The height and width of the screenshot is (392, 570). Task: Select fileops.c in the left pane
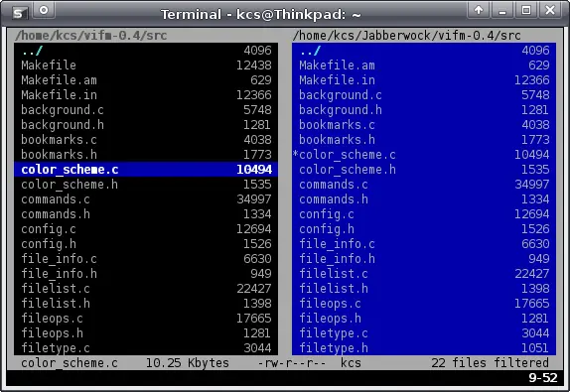click(146, 319)
